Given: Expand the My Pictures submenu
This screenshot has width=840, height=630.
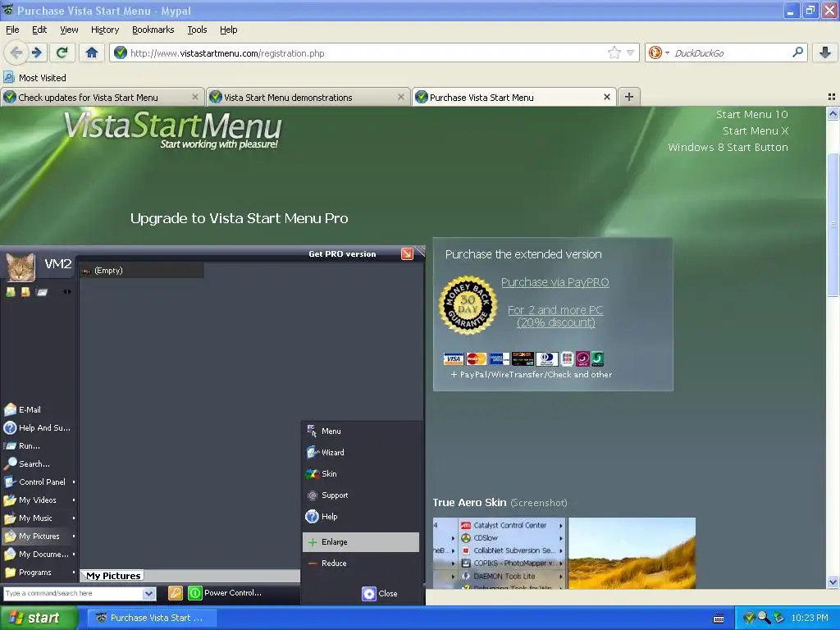Looking at the screenshot, I should tap(73, 536).
